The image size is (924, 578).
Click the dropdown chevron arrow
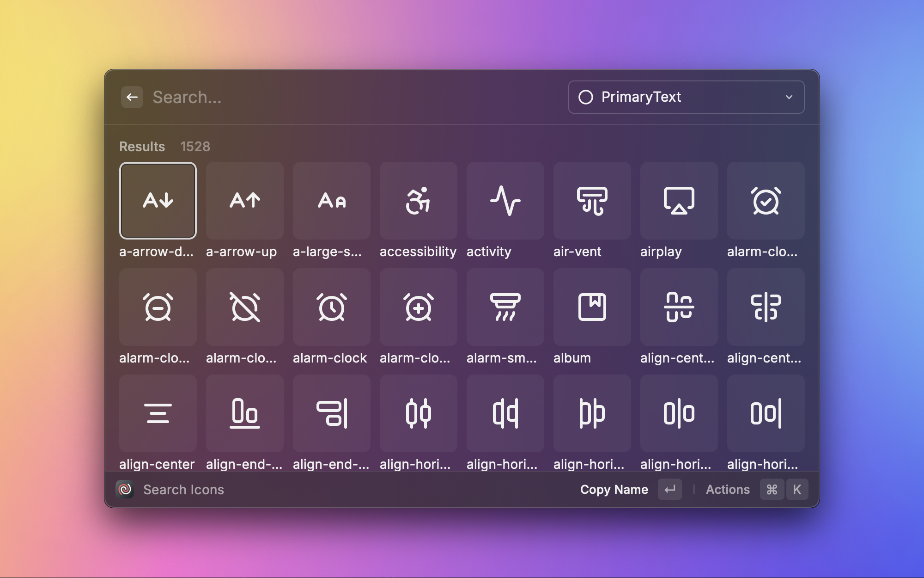point(789,97)
